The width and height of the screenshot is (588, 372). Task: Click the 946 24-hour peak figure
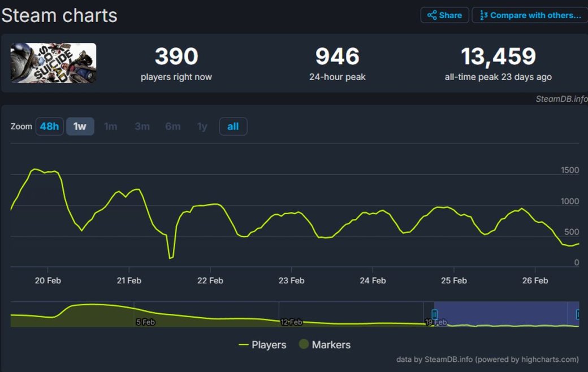tap(338, 57)
